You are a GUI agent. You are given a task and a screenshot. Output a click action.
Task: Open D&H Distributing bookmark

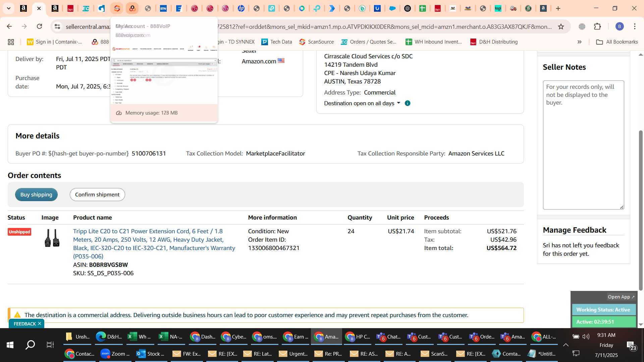[494, 42]
